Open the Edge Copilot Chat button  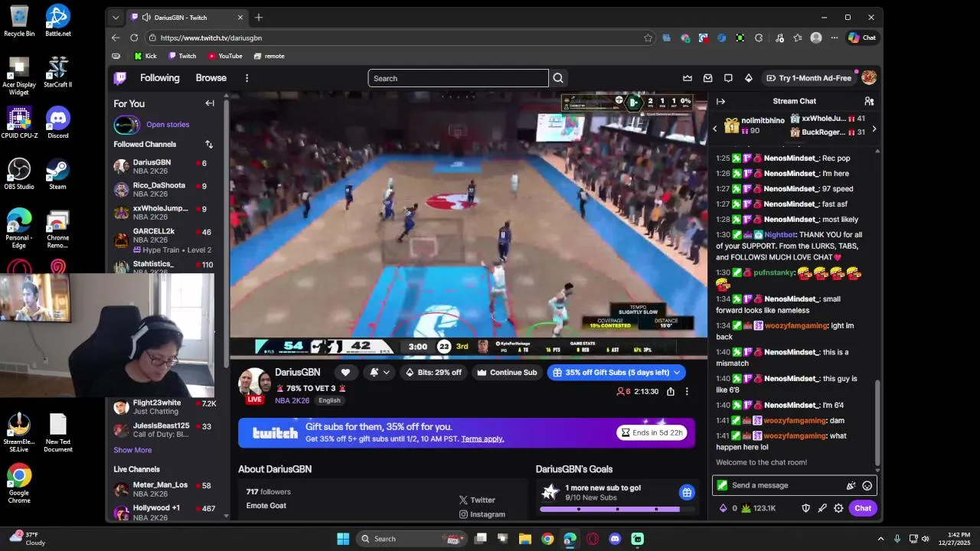click(x=862, y=37)
